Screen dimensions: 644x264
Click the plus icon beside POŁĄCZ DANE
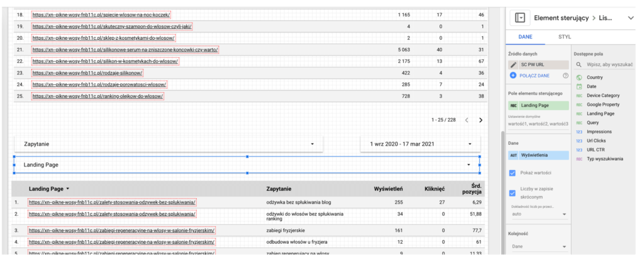(513, 76)
